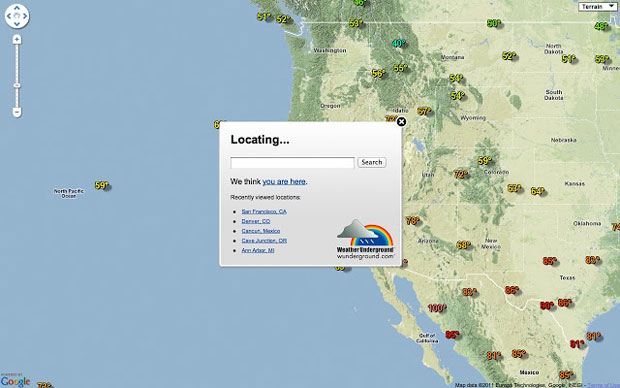This screenshot has height=388, width=620.
Task: Select San Francisco, CA recent location
Action: [x=264, y=212]
